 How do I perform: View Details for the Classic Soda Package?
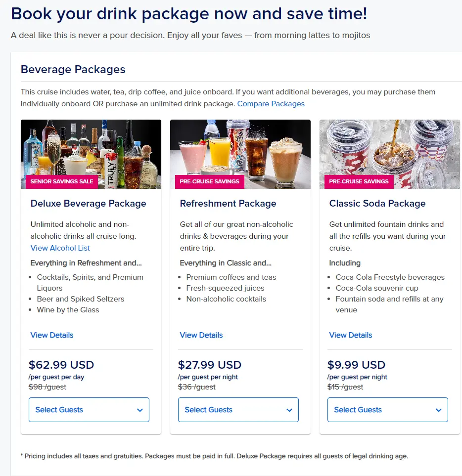(x=350, y=335)
